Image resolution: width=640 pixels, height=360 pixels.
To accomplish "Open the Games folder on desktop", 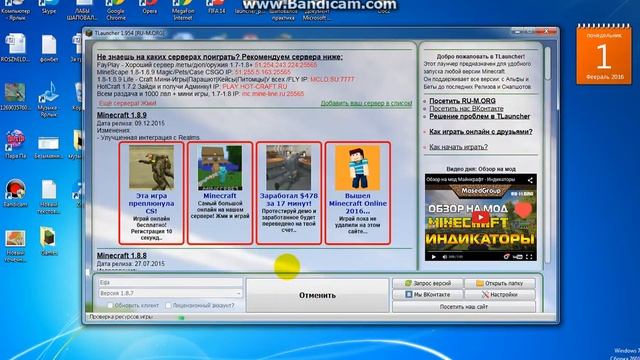I will 49,240.
